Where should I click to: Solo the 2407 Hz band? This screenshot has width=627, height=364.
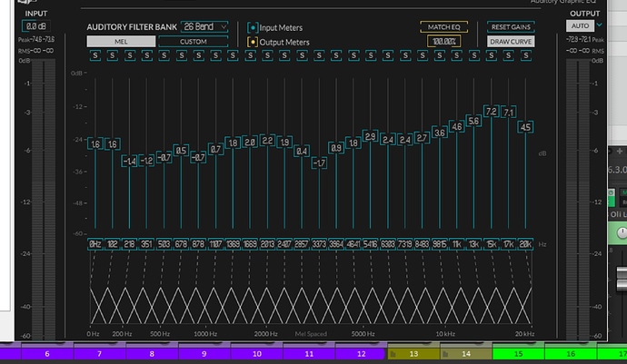pyautogui.click(x=284, y=55)
